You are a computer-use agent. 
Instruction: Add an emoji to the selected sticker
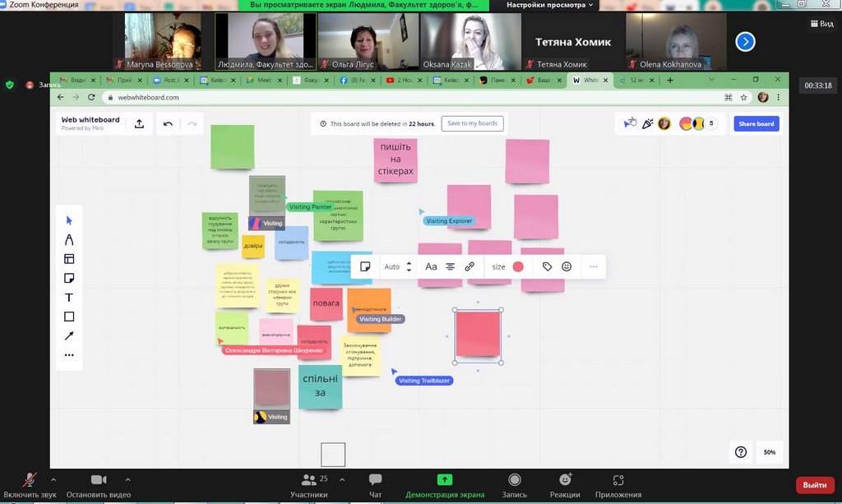click(x=567, y=266)
